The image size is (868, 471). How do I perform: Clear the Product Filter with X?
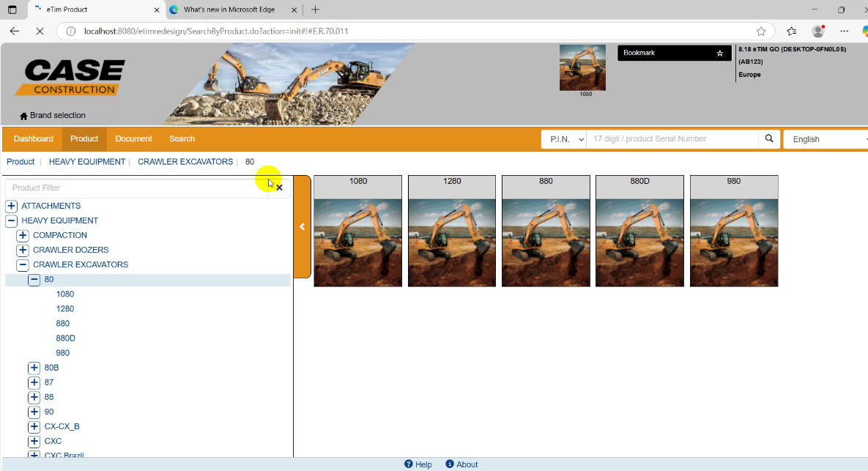coord(279,188)
